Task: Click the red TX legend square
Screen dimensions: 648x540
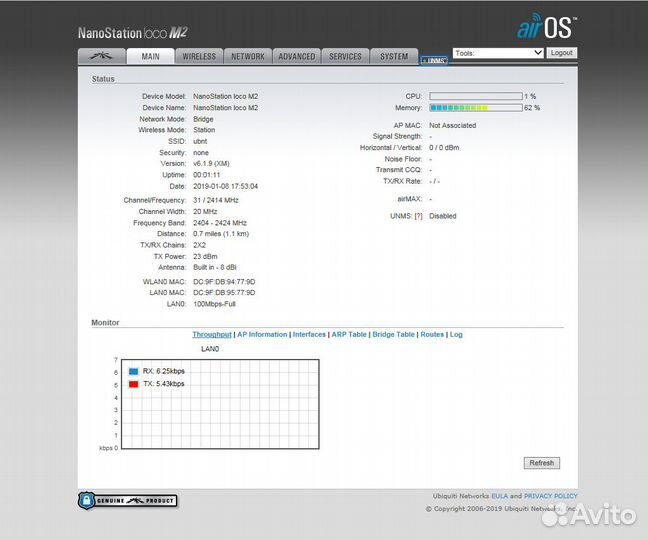Action: [x=133, y=384]
